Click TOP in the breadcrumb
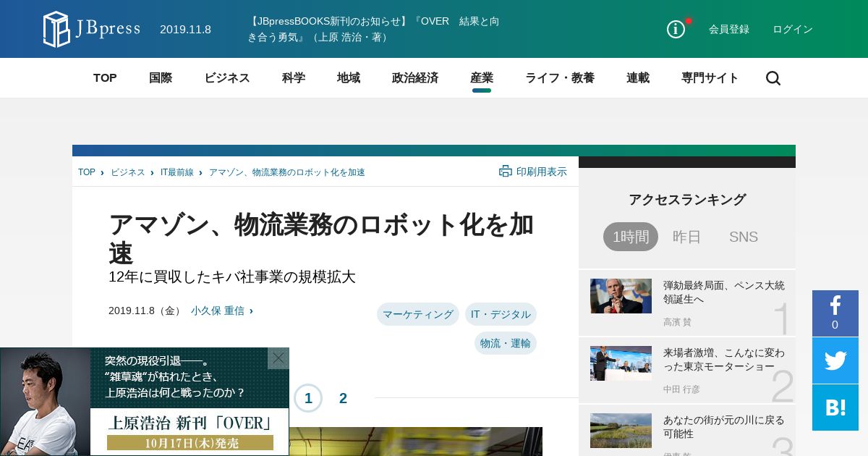 click(x=87, y=172)
